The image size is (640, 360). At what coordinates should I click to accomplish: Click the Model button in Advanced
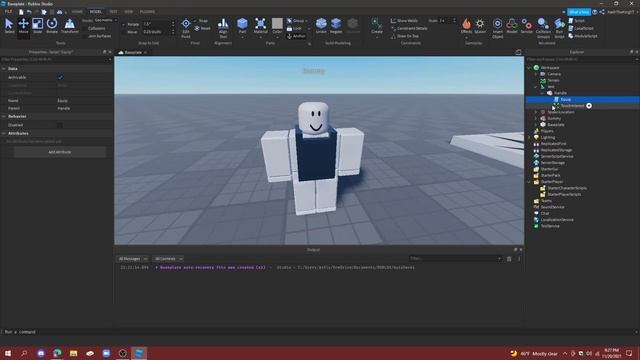[512, 26]
